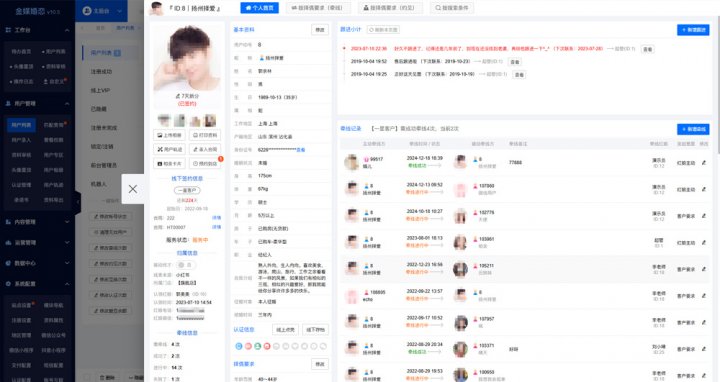Toggle the switch in the 归属信息 section

185,265
